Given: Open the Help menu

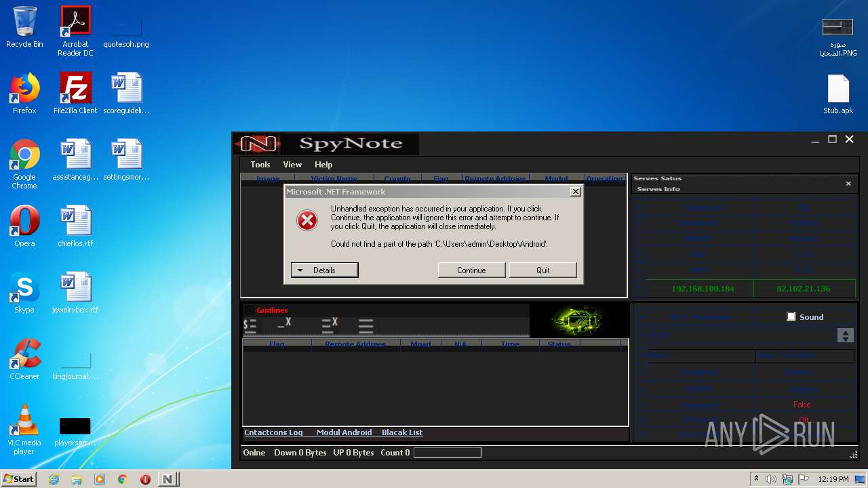Looking at the screenshot, I should (323, 164).
